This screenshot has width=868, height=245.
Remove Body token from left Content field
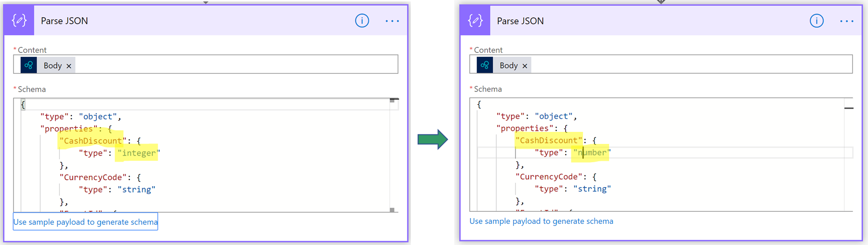click(x=69, y=66)
